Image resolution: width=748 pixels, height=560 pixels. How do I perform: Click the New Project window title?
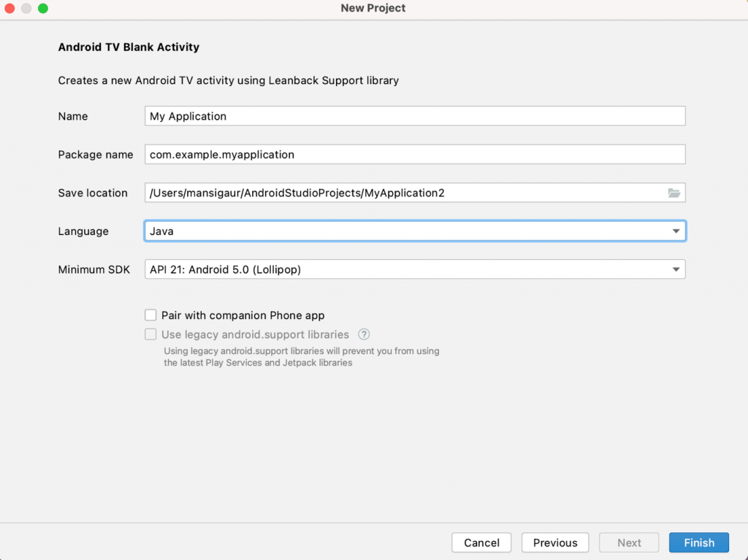(x=373, y=8)
